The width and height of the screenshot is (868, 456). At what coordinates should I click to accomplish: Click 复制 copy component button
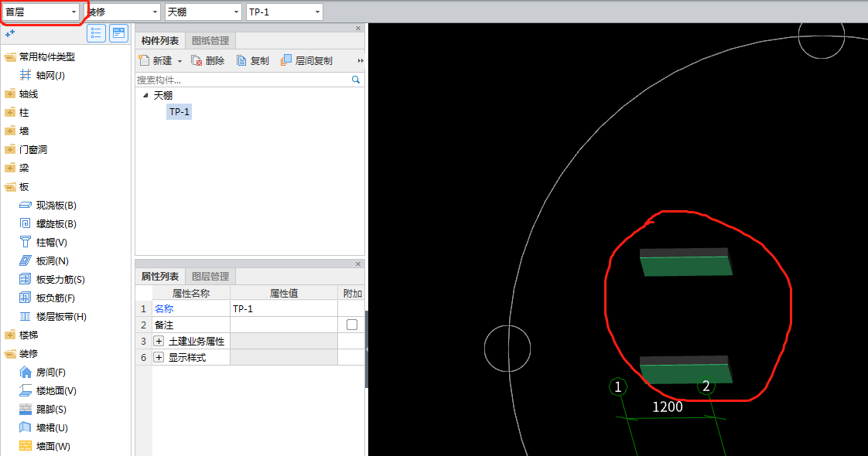253,60
